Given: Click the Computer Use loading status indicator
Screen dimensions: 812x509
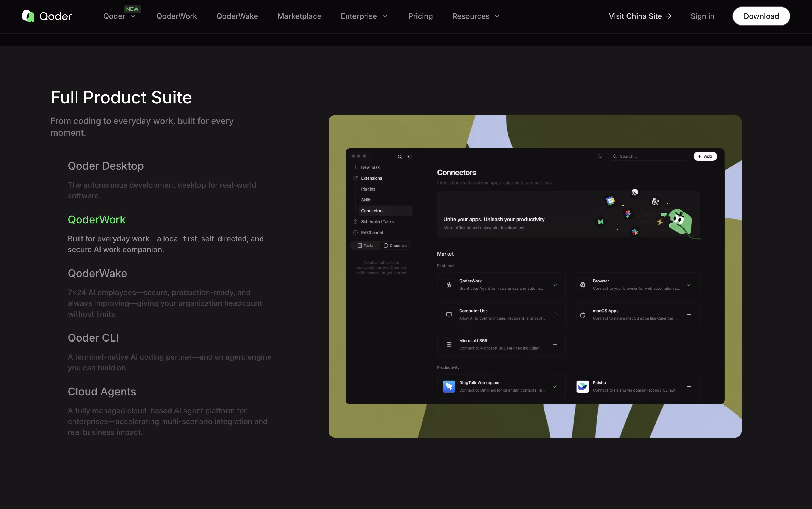Looking at the screenshot, I should pos(555,315).
